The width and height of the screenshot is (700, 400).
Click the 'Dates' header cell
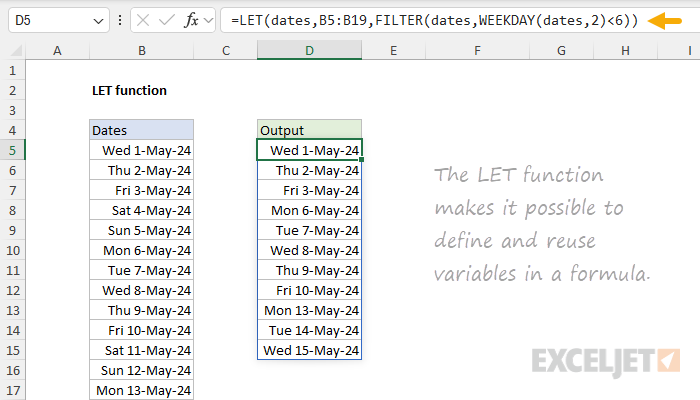point(142,130)
